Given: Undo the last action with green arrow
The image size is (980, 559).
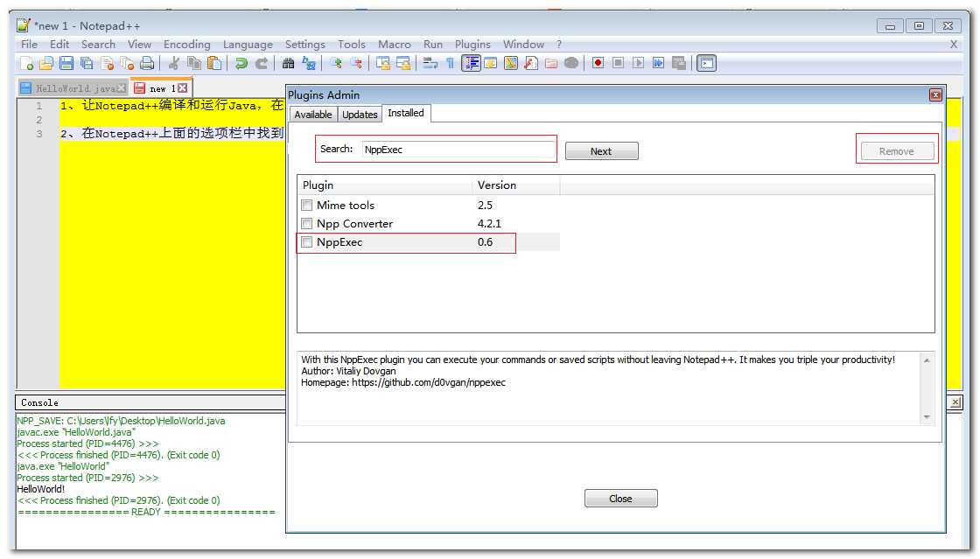Looking at the screenshot, I should click(241, 63).
